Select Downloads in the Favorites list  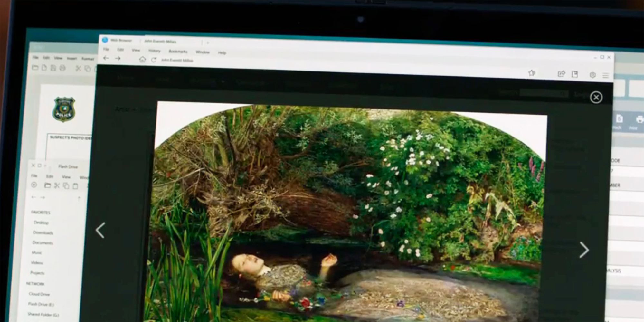click(43, 232)
